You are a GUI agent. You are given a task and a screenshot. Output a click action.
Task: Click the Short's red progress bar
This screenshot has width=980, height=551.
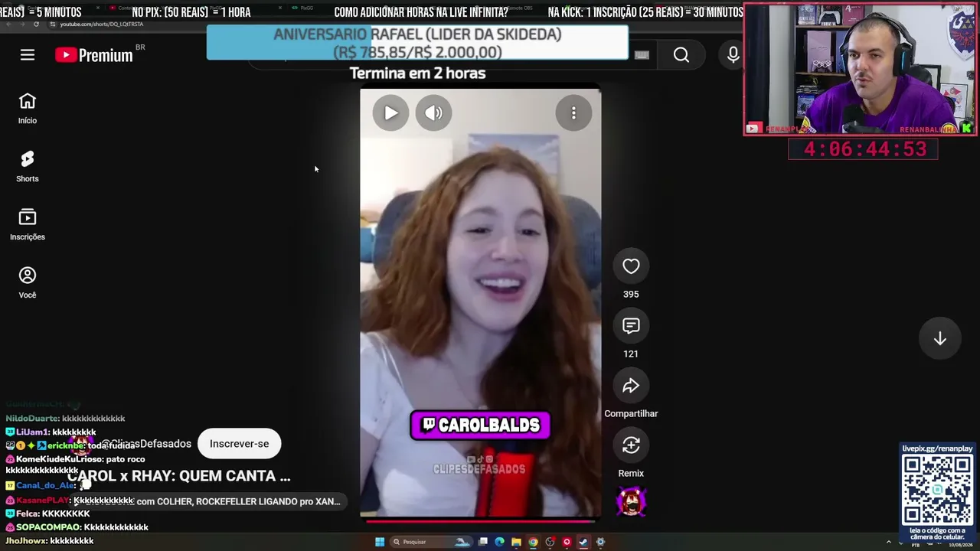click(480, 521)
